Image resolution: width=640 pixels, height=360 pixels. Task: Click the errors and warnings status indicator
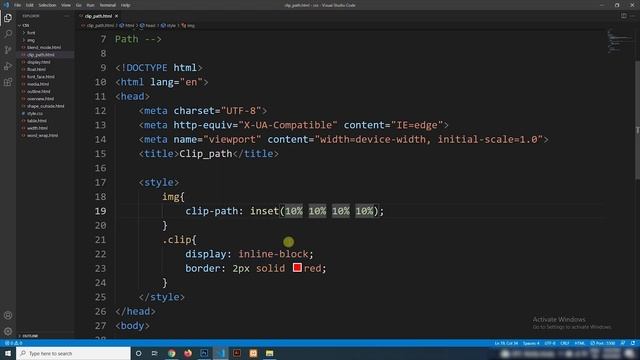13,343
